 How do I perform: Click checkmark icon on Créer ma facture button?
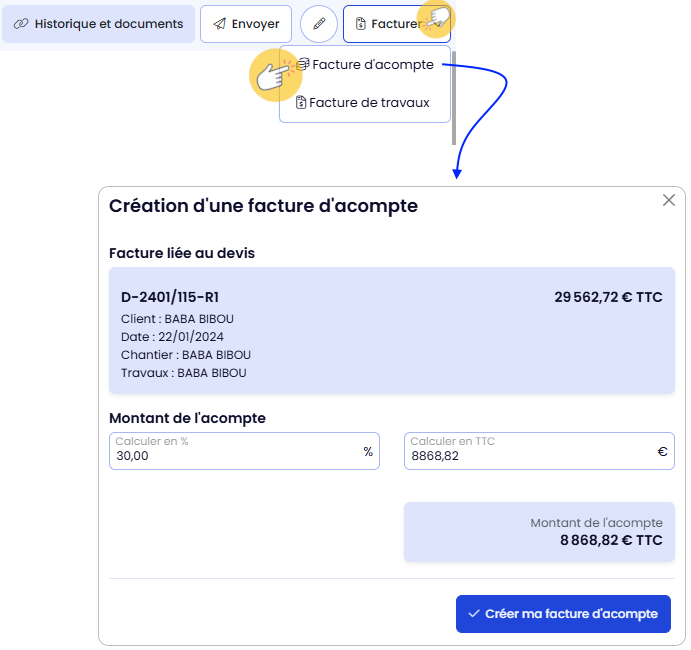(x=474, y=614)
